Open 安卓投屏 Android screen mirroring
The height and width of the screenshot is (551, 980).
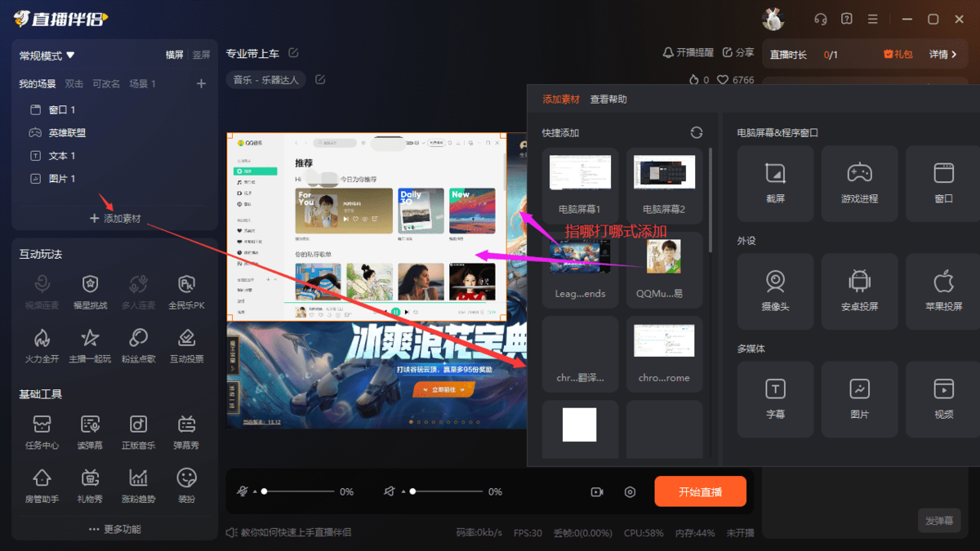pos(859,291)
